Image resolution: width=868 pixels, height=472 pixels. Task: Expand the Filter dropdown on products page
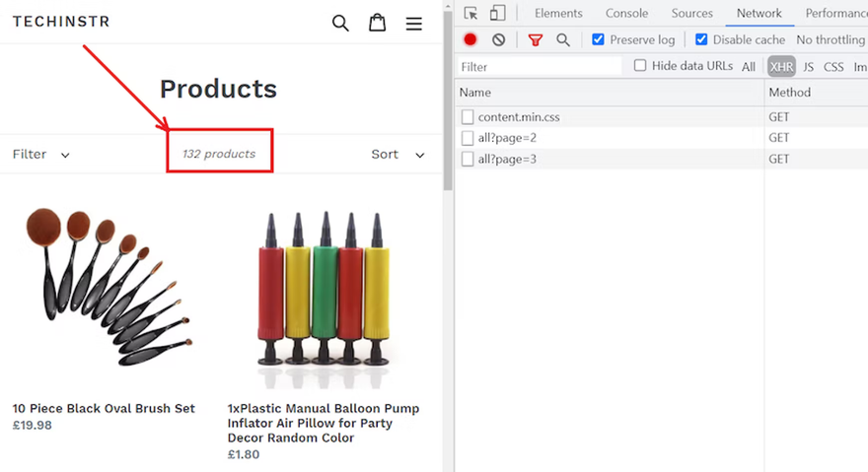pyautogui.click(x=41, y=154)
